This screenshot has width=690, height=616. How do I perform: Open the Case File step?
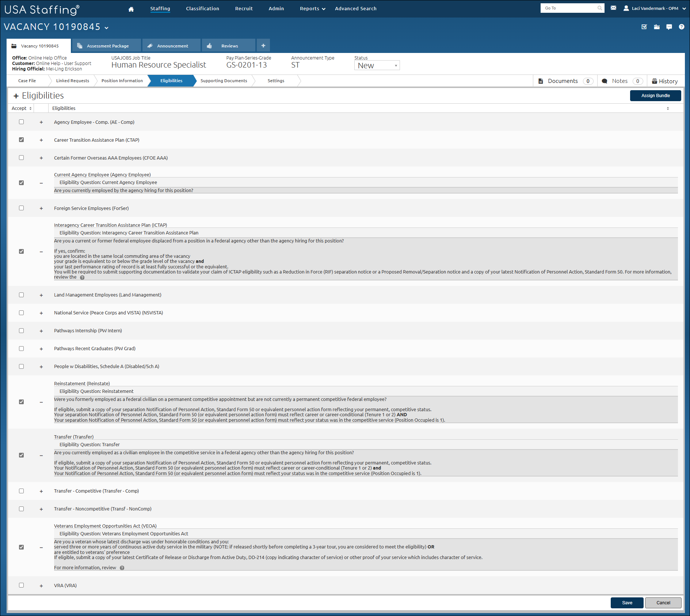[x=27, y=81]
